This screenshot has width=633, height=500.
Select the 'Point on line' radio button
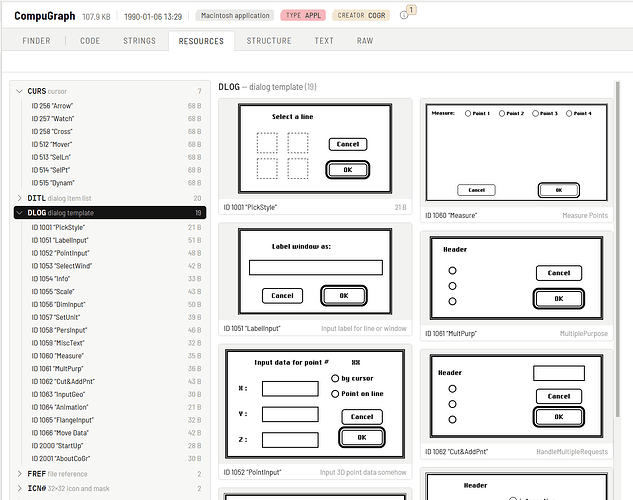point(335,394)
